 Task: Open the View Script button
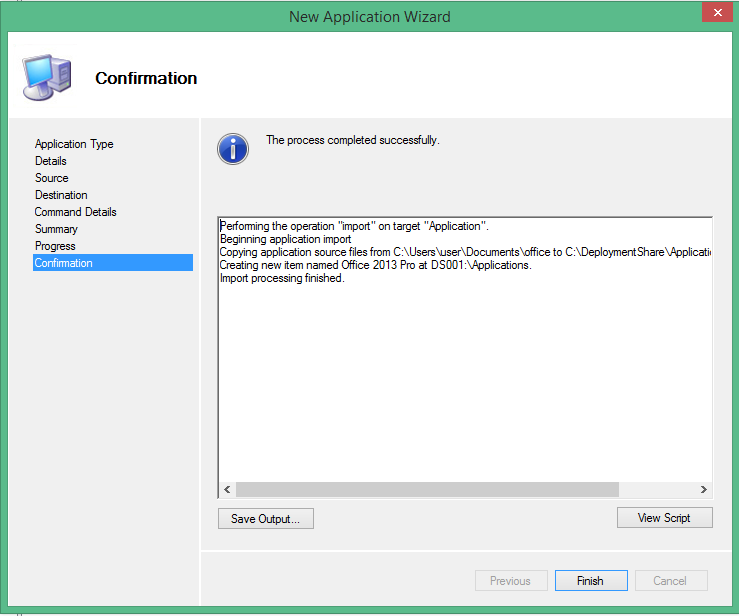[664, 517]
